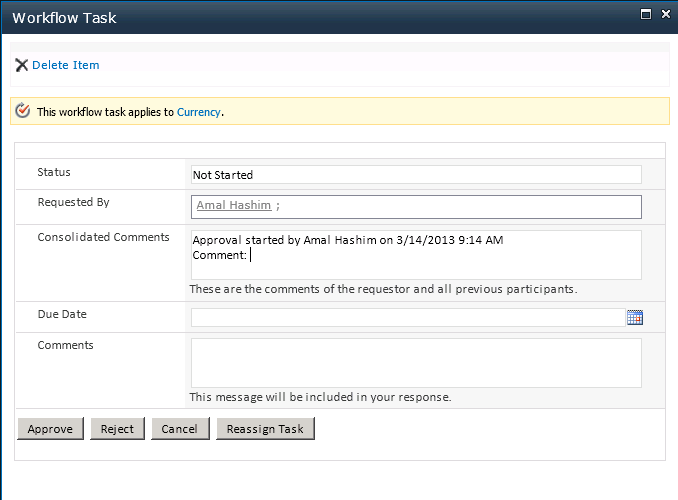Click 'This workflow task applies to' text
The image size is (678, 500).
coord(105,112)
